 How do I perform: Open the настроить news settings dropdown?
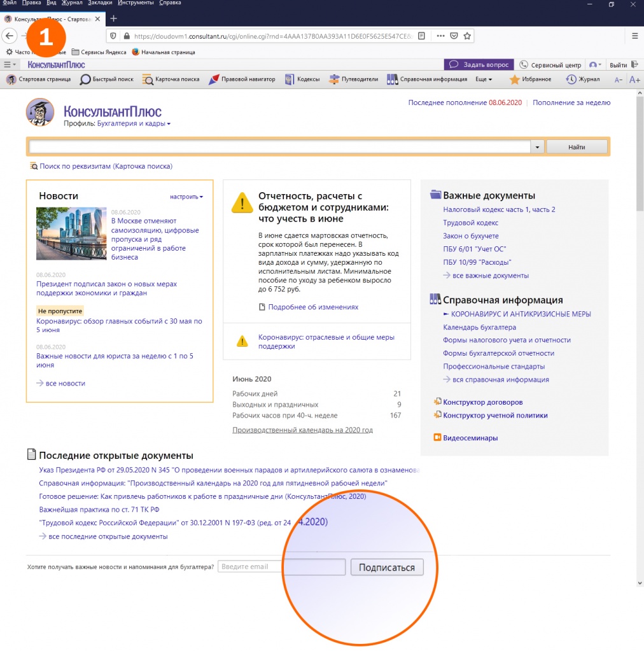click(186, 197)
